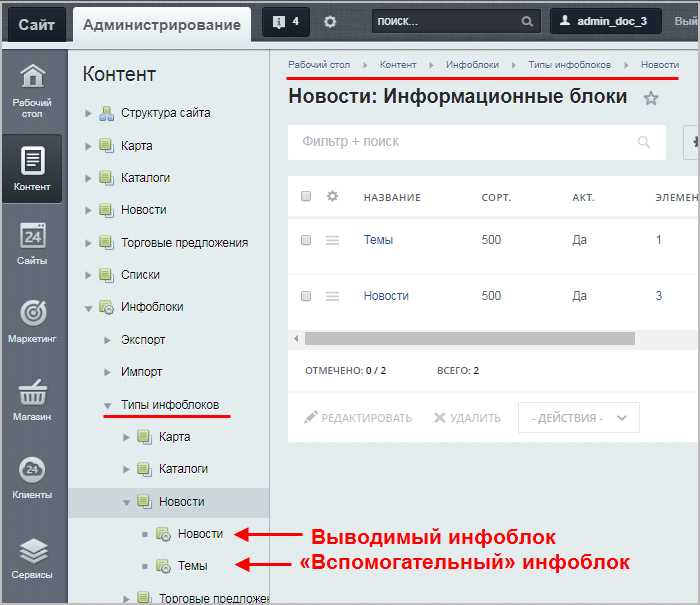The height and width of the screenshot is (605, 700).
Task: Open the Сайты sidebar icon
Action: coord(33,235)
